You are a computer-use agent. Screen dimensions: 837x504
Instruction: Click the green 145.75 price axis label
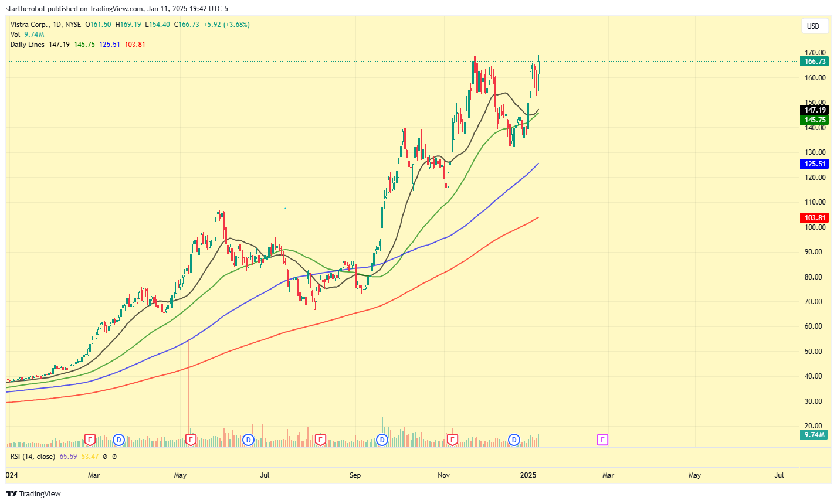[x=814, y=120]
